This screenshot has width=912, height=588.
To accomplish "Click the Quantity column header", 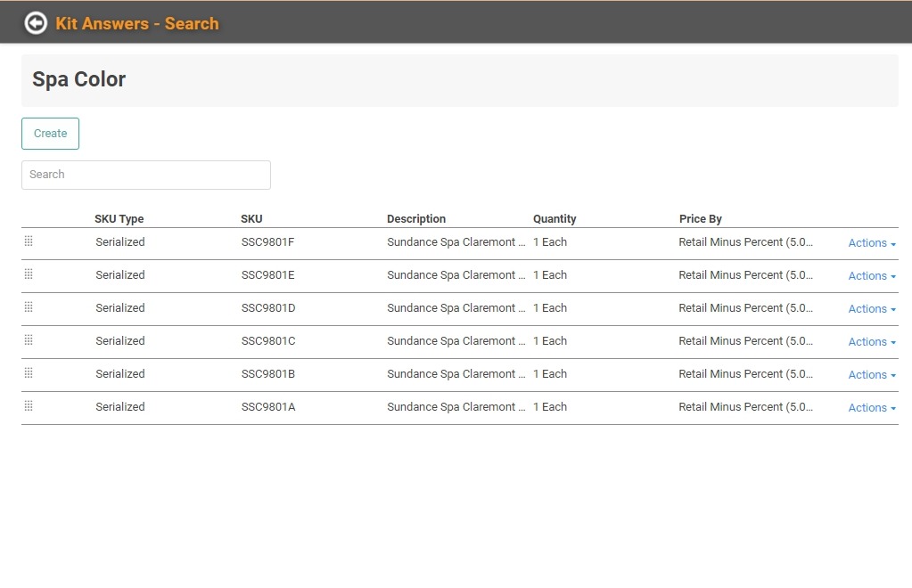I will pos(555,219).
